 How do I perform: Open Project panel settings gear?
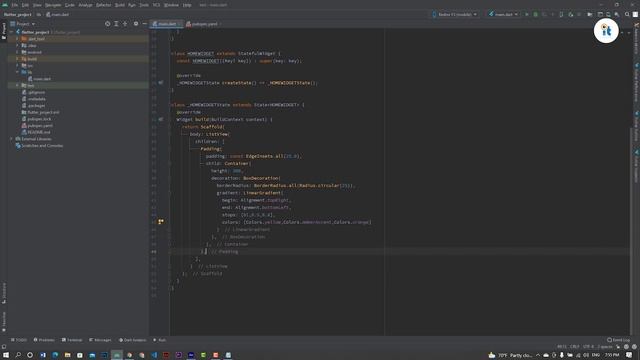[x=136, y=24]
